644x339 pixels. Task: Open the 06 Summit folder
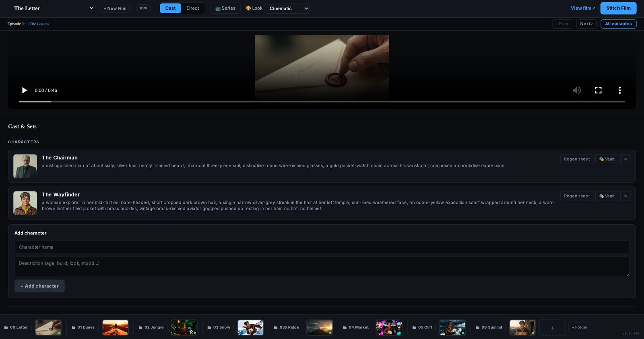[x=489, y=327]
